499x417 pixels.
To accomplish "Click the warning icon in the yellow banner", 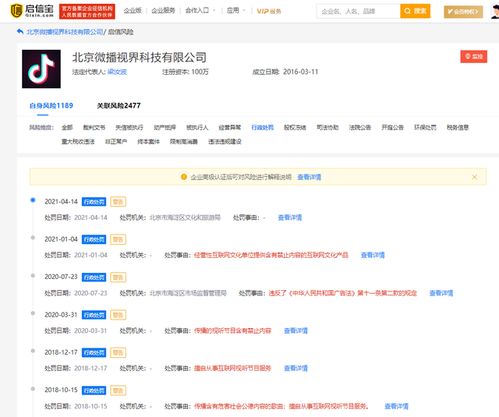I will click(x=183, y=177).
